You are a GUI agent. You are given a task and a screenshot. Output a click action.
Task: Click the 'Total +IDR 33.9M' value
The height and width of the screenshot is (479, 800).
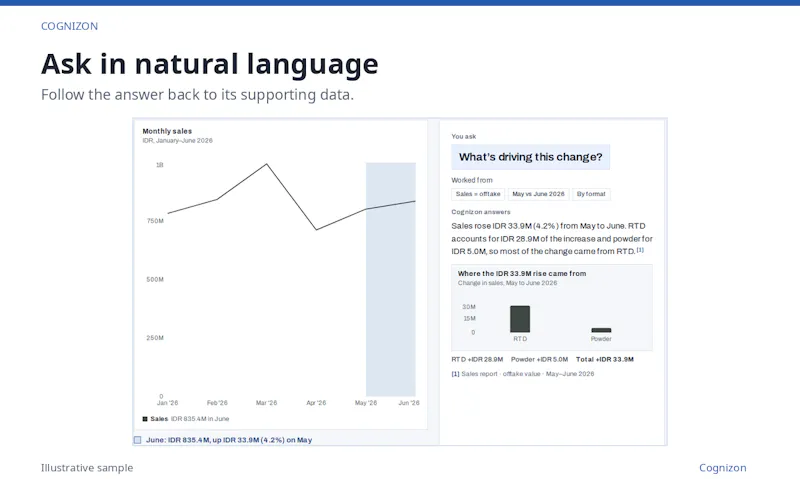coord(605,360)
